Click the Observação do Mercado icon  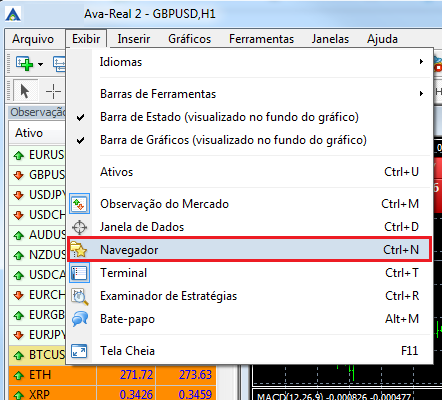tap(79, 204)
